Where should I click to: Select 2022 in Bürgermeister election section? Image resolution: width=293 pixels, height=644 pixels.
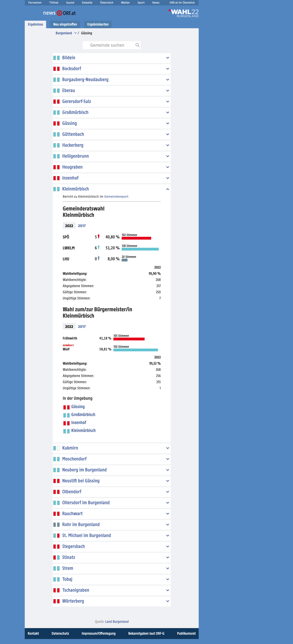69,326
